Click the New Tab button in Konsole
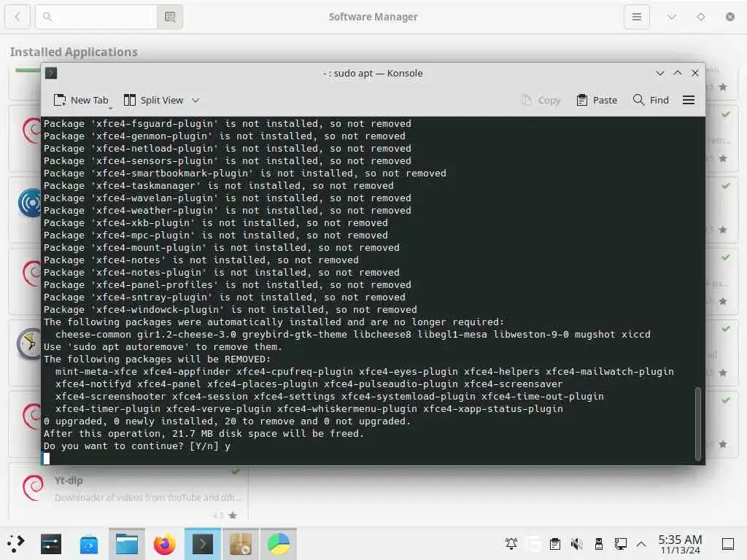Screen dimensions: 747x560 coord(80,100)
